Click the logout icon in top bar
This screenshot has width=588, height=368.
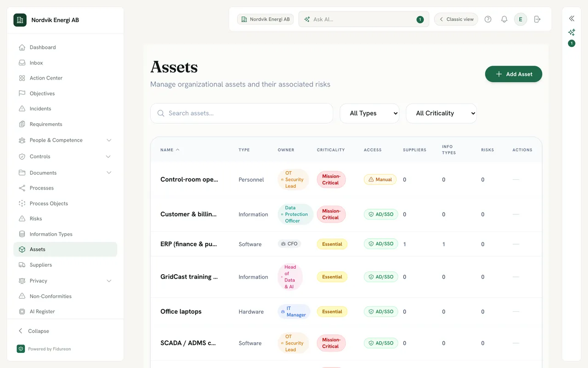tap(537, 19)
